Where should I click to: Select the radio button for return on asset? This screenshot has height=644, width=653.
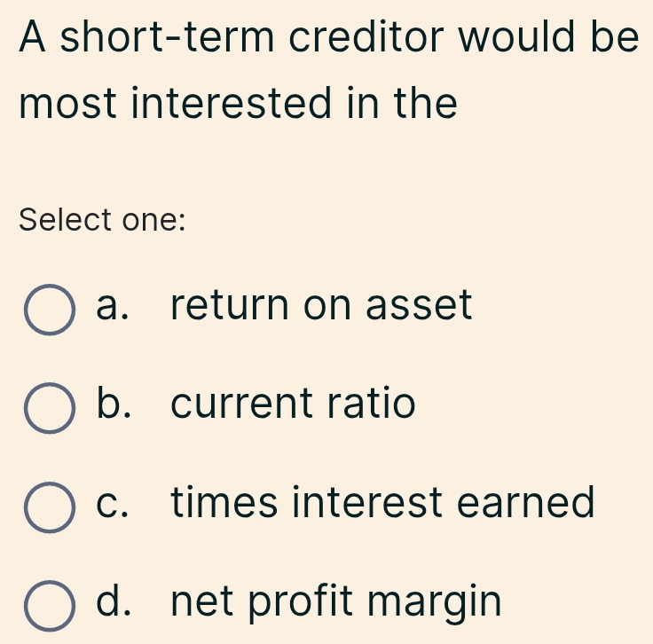pos(48,310)
